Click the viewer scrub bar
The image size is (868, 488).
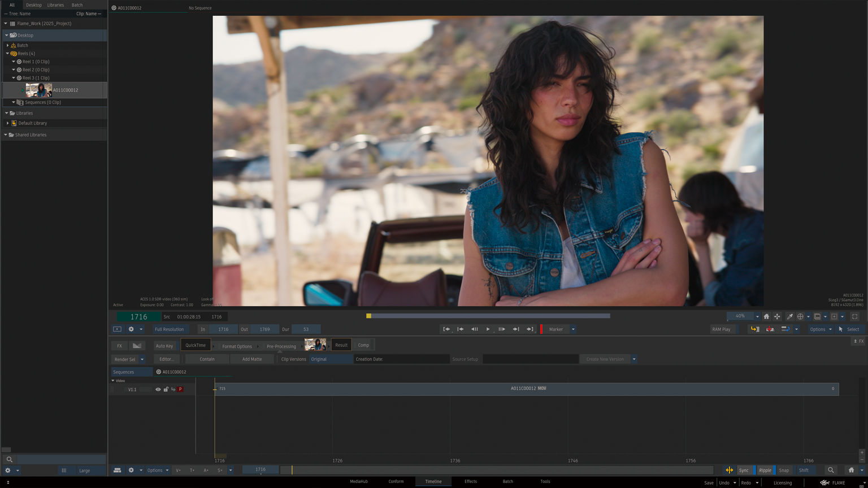click(489, 316)
